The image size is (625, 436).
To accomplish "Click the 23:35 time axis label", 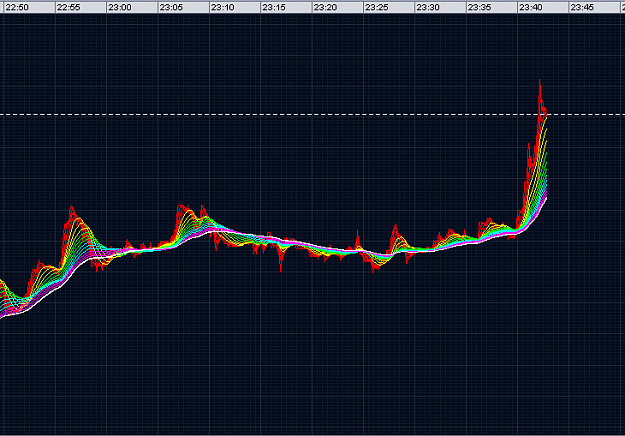I will pyautogui.click(x=480, y=8).
